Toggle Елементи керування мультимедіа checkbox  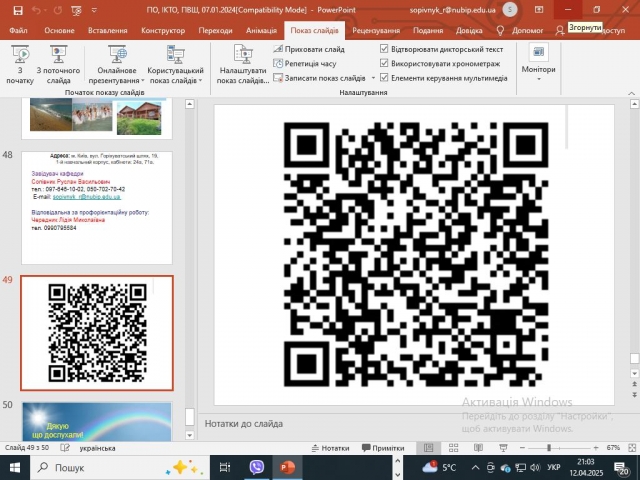coord(384,78)
